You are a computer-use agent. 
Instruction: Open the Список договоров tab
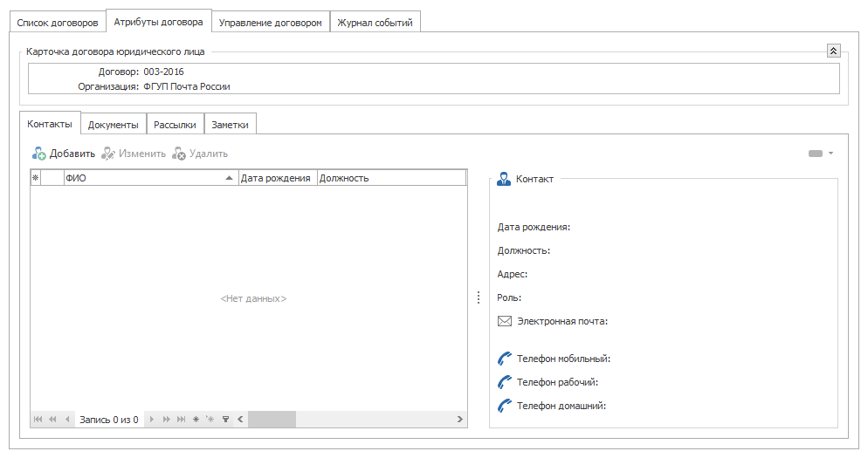(x=58, y=23)
